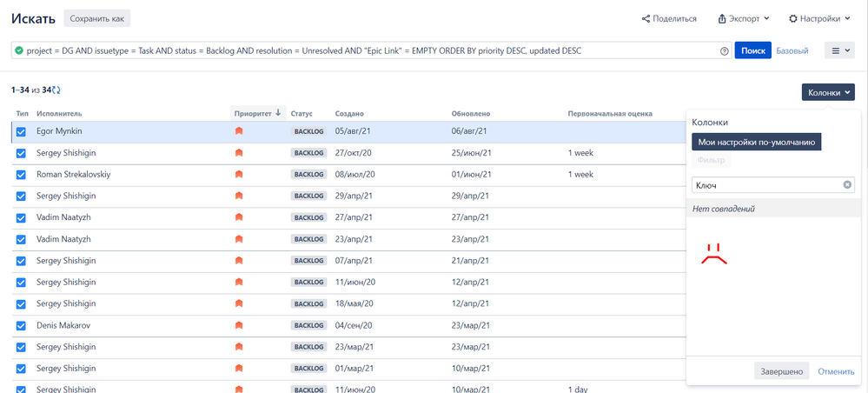The width and height of the screenshot is (868, 393).
Task: Untick checkbox in row created 27/апр/21
Action: click(21, 218)
